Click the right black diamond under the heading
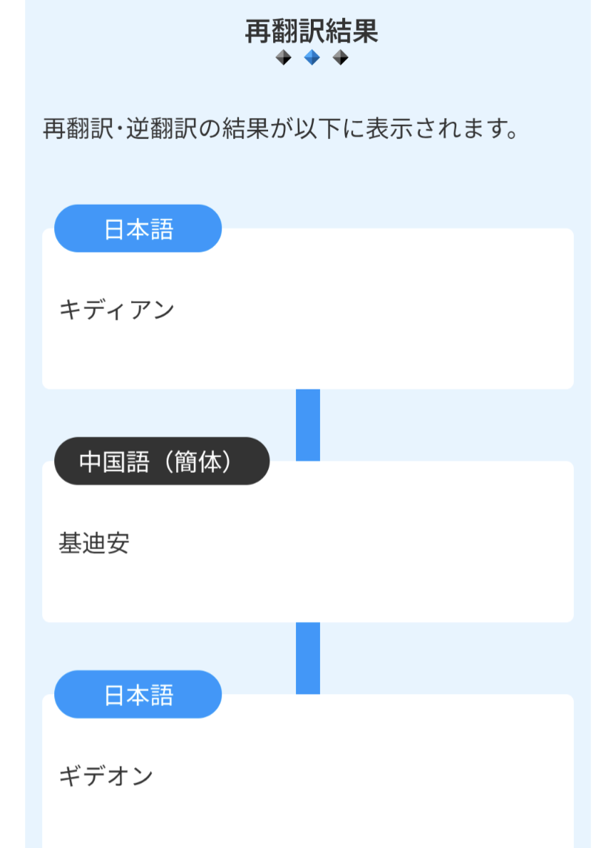616x848 pixels. point(340,58)
